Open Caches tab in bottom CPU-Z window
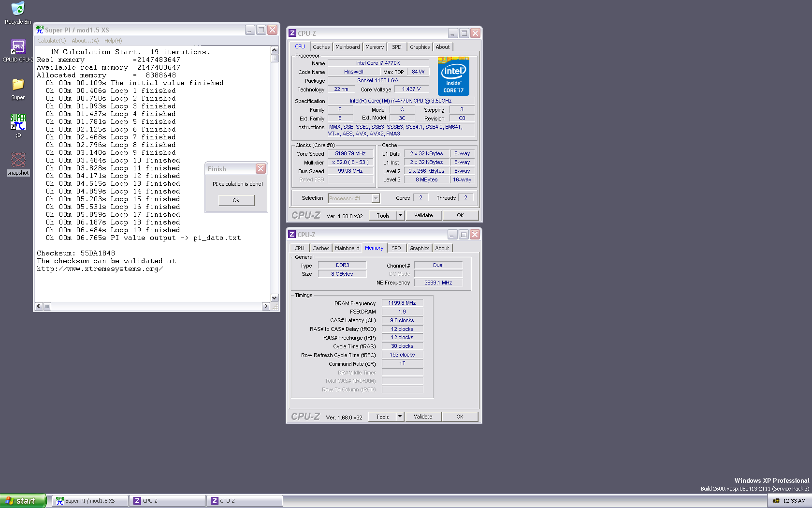This screenshot has height=508, width=812. 320,248
